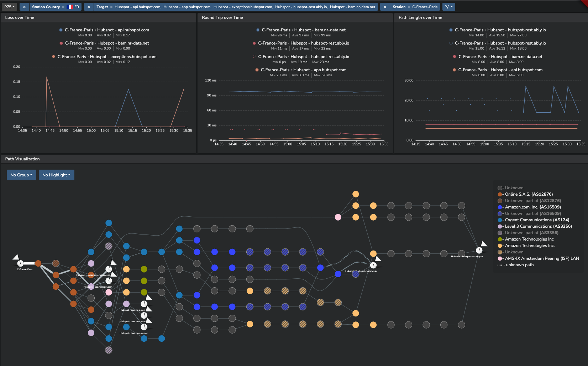Select Amazon Technologies Inc legend entry with olive dot
Viewport: 588px width, 366px height.
[x=525, y=239]
